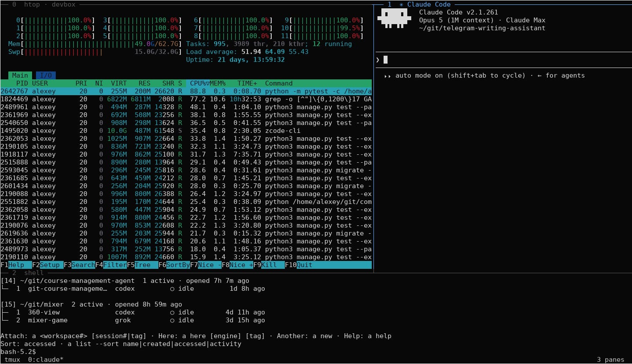
Task: Click the Uptime value in htop
Action: pos(251,60)
